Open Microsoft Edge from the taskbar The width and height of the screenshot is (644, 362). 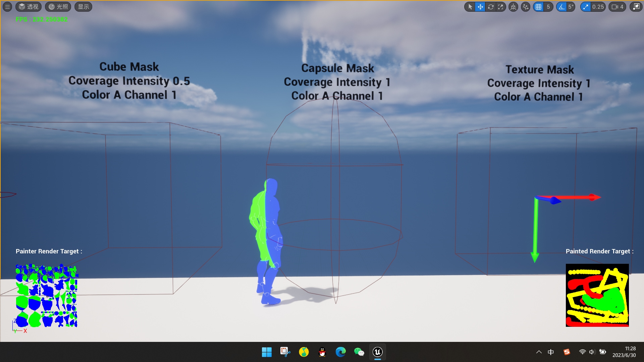(x=340, y=352)
